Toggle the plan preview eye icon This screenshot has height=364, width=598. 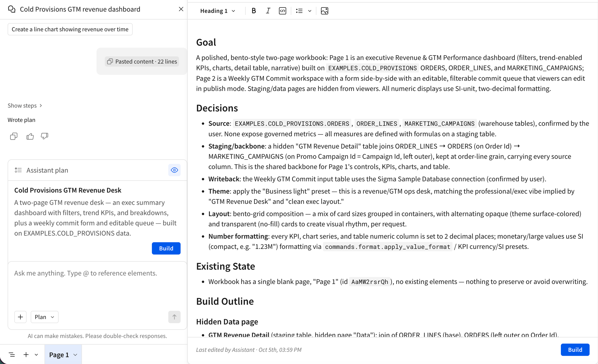click(x=174, y=170)
